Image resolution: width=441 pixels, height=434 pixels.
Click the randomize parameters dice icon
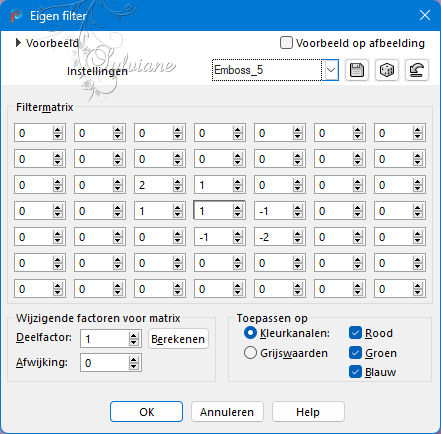pyautogui.click(x=387, y=70)
